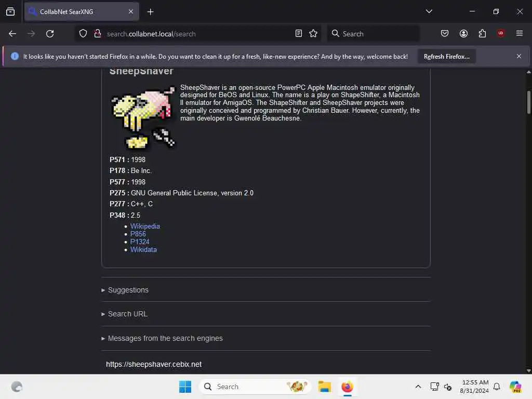The image size is (532, 399).
Task: Toggle reader view icon
Action: (x=299, y=34)
